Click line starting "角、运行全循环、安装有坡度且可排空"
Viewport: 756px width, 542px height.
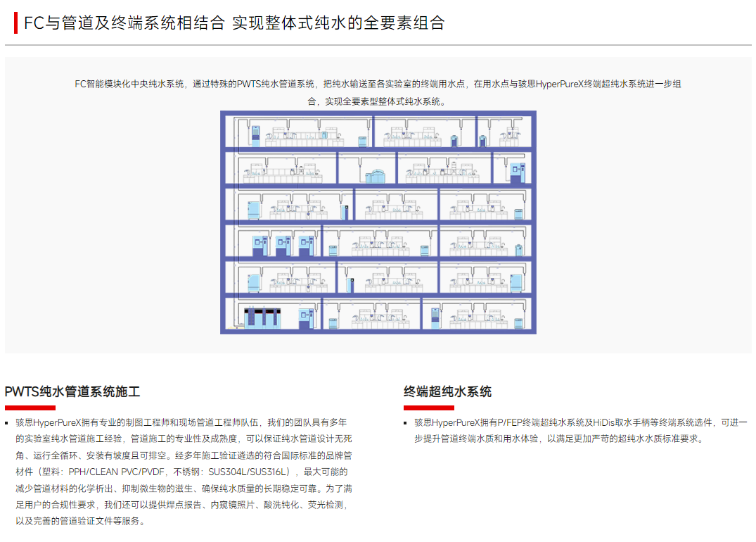(184, 455)
